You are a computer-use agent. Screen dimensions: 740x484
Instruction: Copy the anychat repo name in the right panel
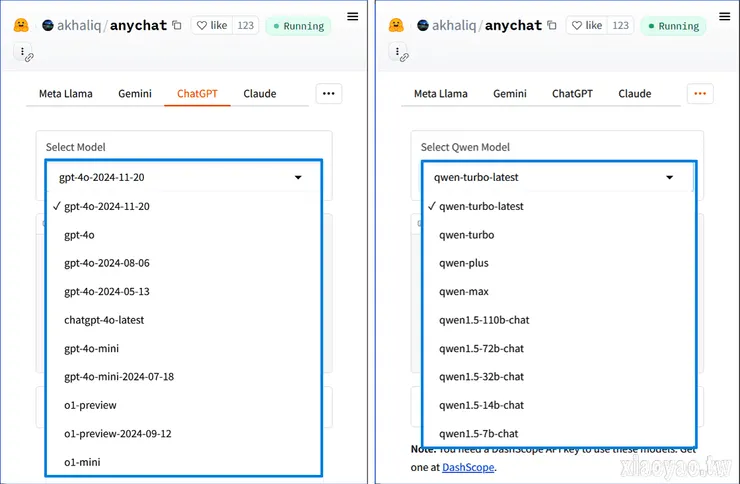pos(552,25)
